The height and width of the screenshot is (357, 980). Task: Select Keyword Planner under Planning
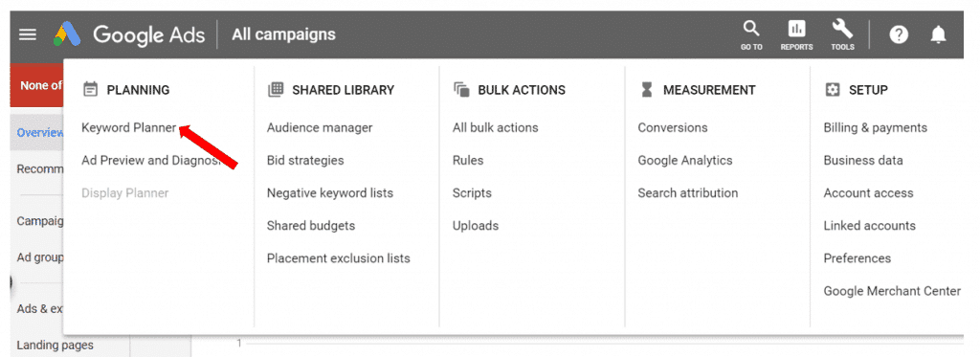click(129, 127)
